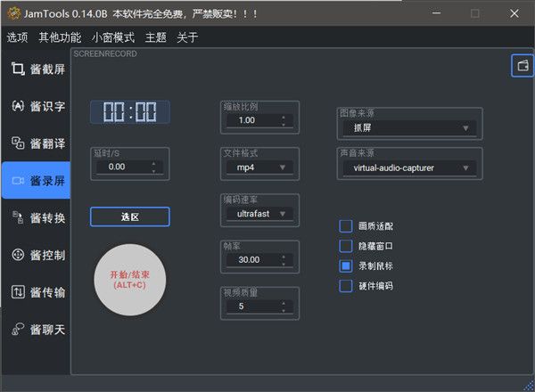This screenshot has width=535, height=392.
Task: Open the 主题 menu
Action: 155,37
